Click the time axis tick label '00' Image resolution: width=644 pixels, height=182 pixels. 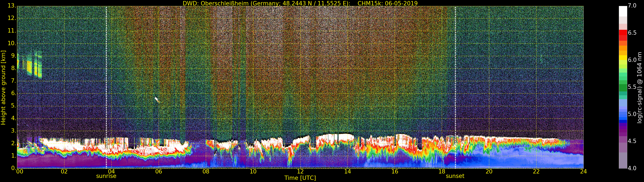pyautogui.click(x=20, y=172)
